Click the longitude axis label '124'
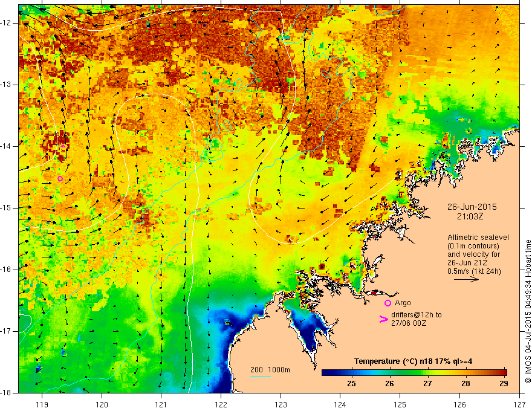The width and height of the screenshot is (532, 411). 340,405
